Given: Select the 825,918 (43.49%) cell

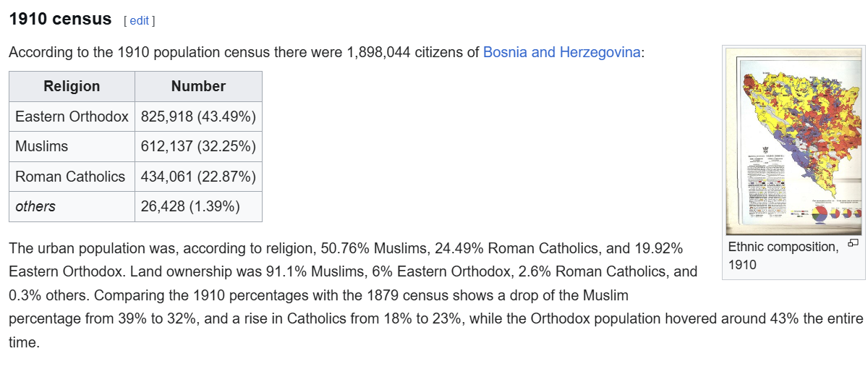Looking at the screenshot, I should pyautogui.click(x=198, y=116).
